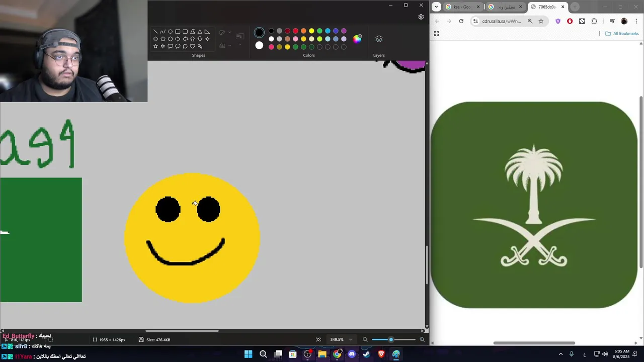Expand the line size dropdown
The width and height of the screenshot is (644, 362).
coord(240,44)
